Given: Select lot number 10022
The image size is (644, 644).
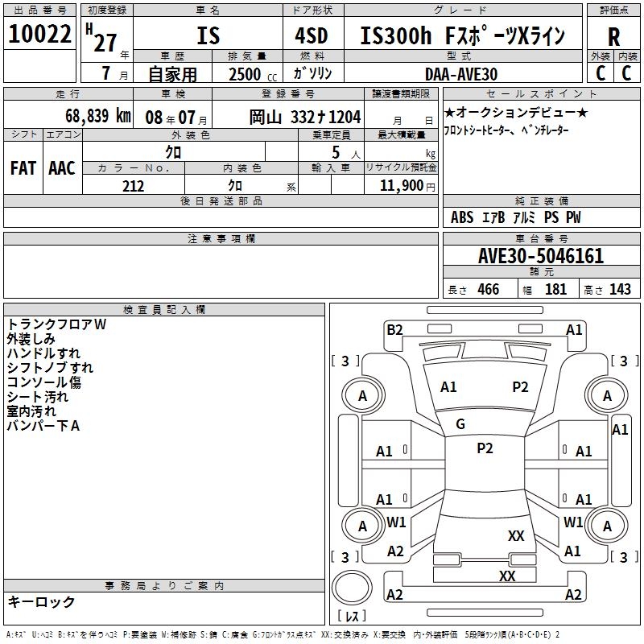Looking at the screenshot, I should point(39,34).
